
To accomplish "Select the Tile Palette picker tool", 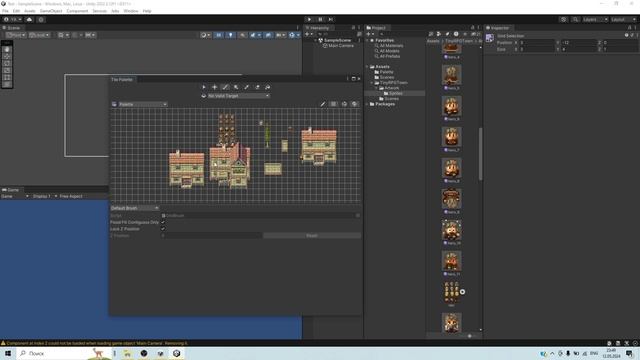I will (x=246, y=87).
